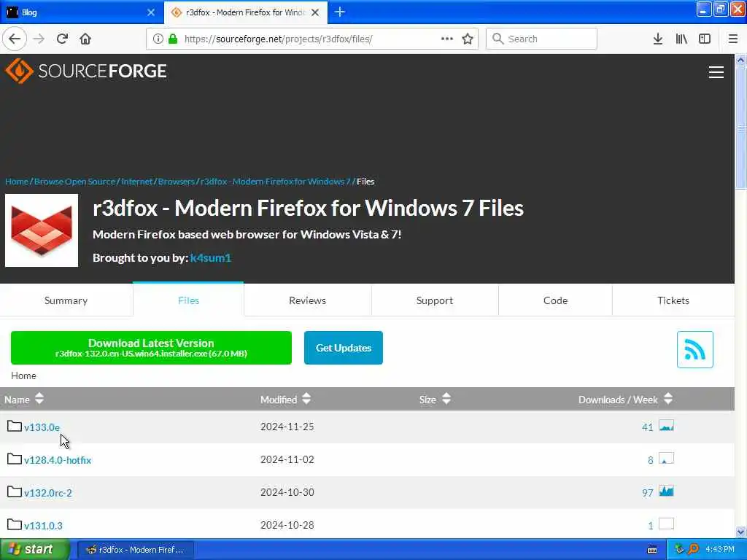Close the Blog tab
The image size is (747, 560).
click(151, 12)
